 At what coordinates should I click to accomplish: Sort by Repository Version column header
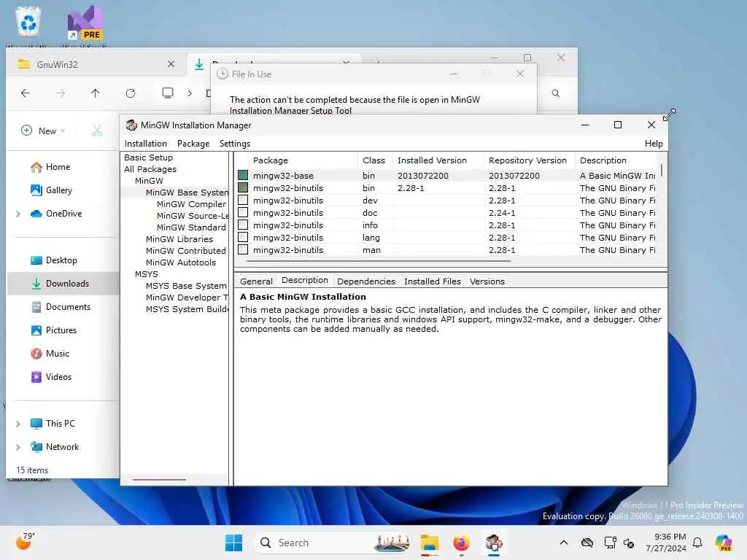coord(529,160)
